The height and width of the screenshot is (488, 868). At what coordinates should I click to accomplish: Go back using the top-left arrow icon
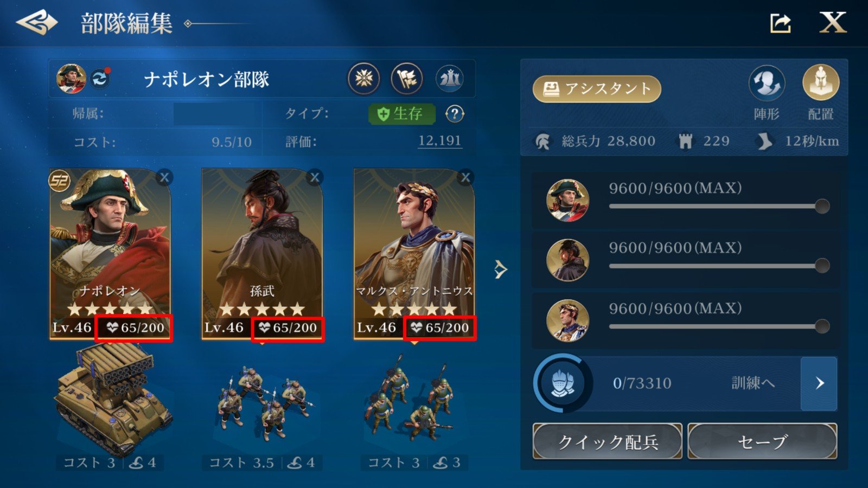tap(37, 23)
